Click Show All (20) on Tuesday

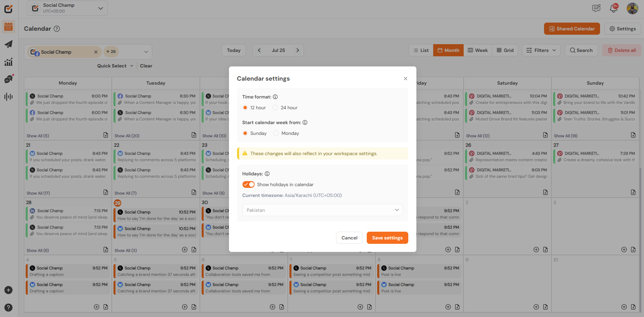[x=127, y=136]
